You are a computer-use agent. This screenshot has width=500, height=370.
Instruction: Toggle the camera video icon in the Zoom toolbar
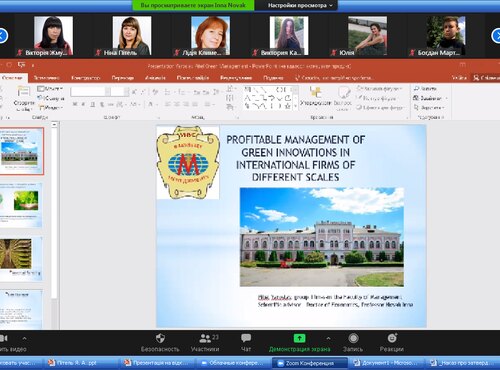pos(4,338)
